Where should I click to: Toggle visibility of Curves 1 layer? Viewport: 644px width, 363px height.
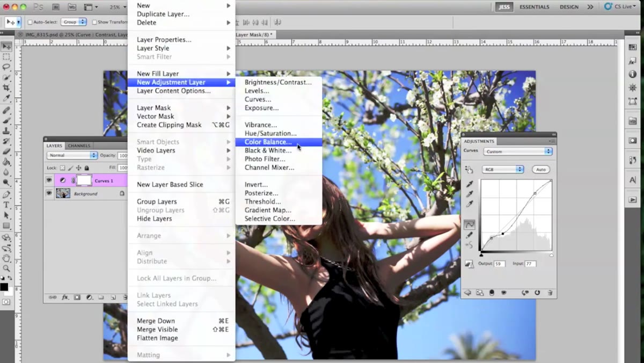tap(49, 181)
